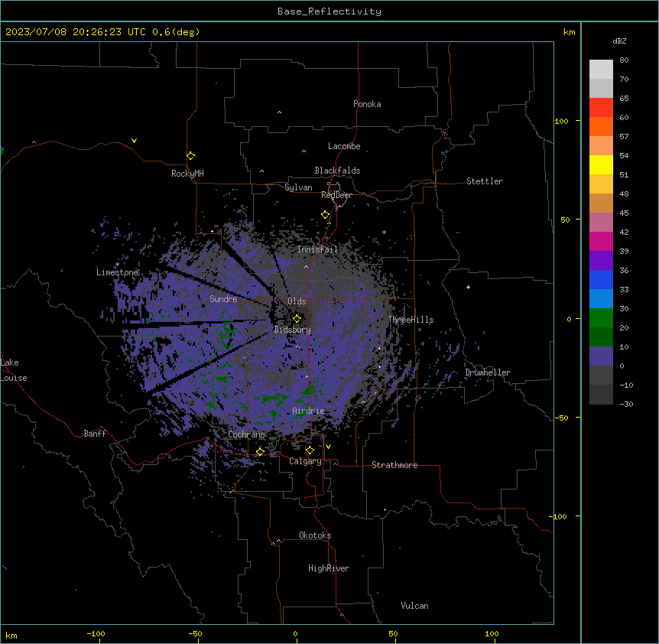This screenshot has height=644, width=659.
Task: Click the Banff label
Action: pyautogui.click(x=95, y=434)
